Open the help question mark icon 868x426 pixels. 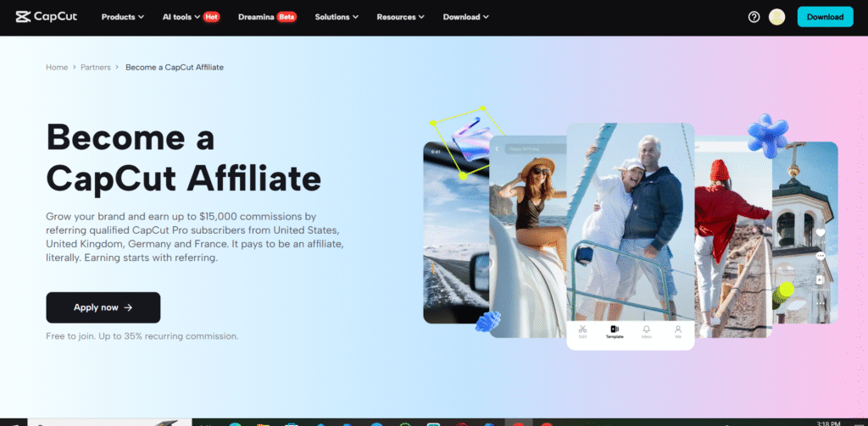coord(754,17)
